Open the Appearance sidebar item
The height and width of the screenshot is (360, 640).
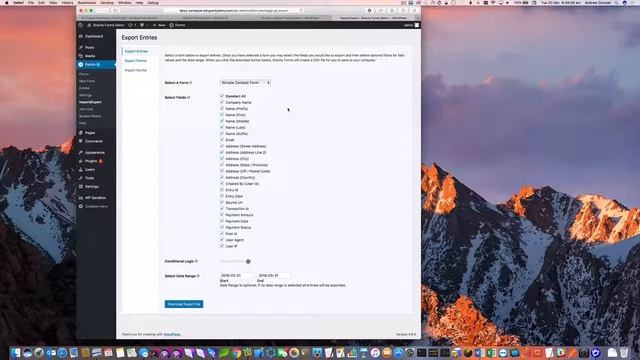[x=95, y=153]
